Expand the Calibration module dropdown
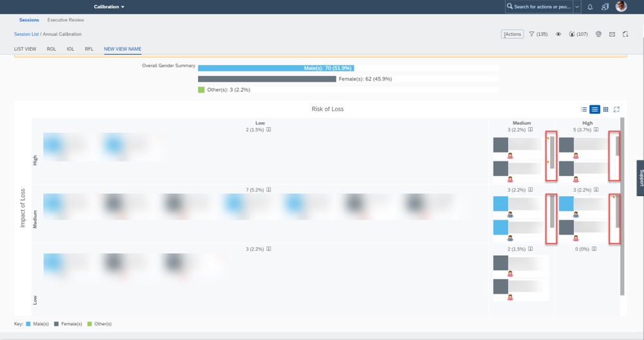644x340 pixels. tap(109, 7)
